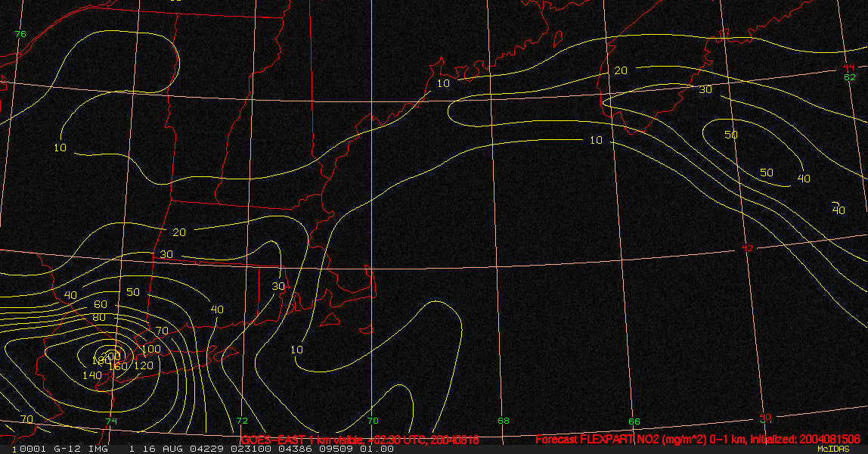The width and height of the screenshot is (868, 454).
Task: Click the IMG text in status line
Action: click(100, 449)
